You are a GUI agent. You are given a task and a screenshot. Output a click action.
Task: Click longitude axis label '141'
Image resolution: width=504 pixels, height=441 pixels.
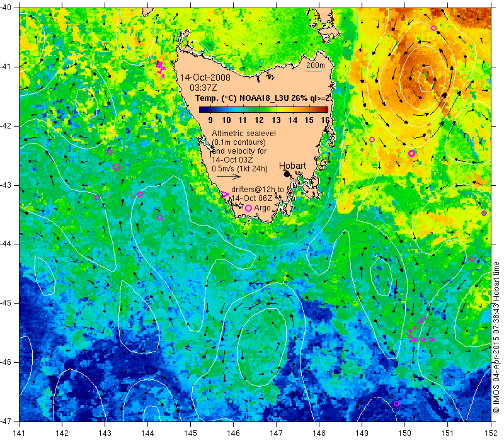tap(20, 433)
